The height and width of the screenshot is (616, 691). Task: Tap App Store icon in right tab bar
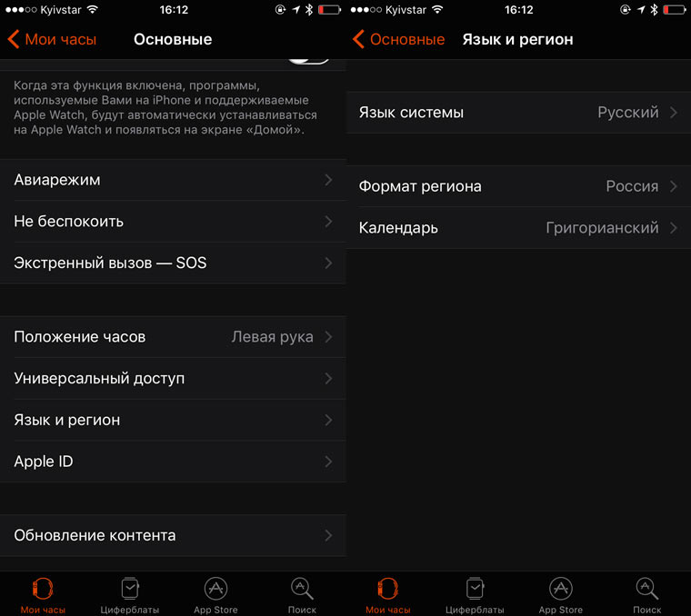pos(561,588)
